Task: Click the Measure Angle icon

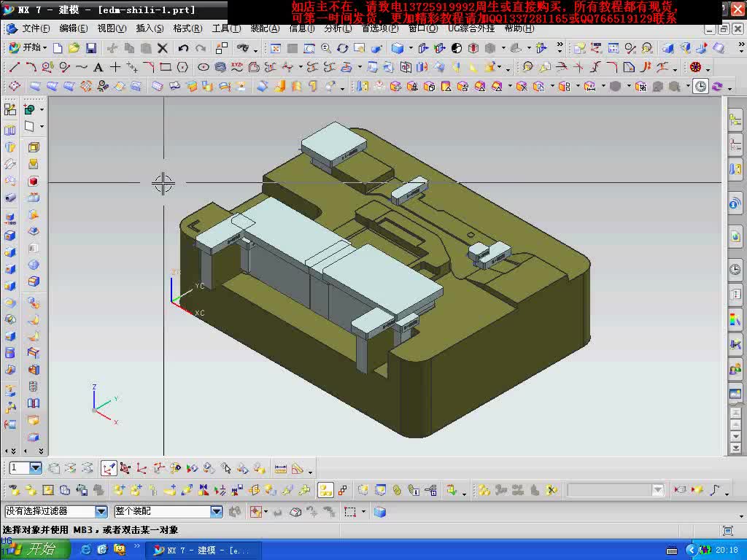Action: click(x=298, y=469)
